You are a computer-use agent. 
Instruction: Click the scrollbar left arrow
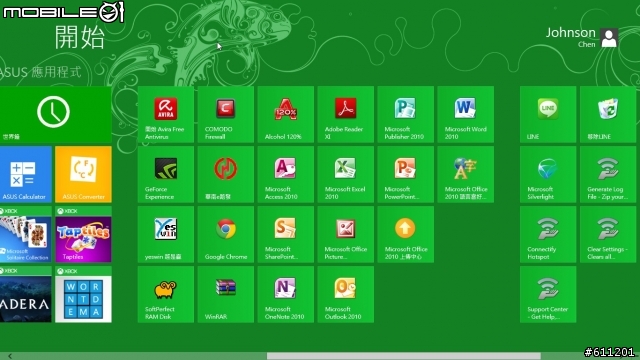tap(10, 356)
